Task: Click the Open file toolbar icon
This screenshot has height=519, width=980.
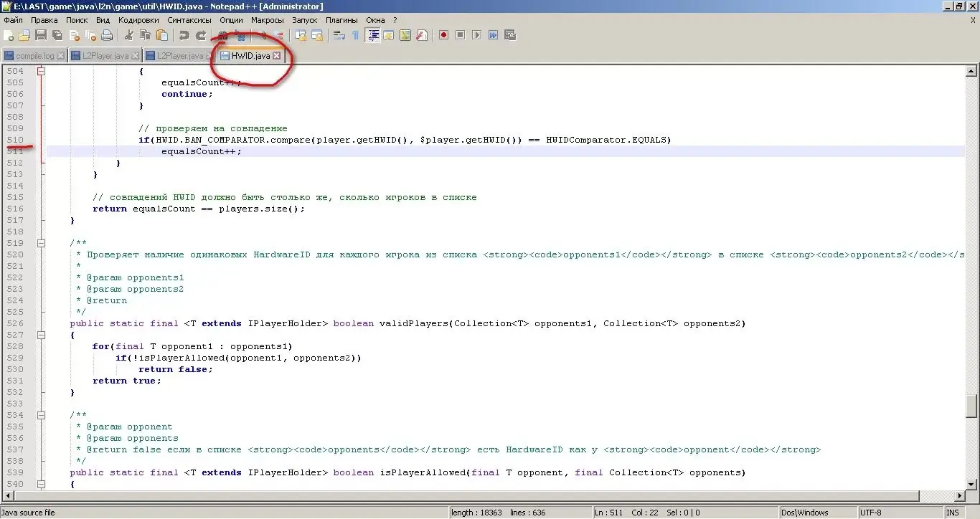Action: [x=24, y=35]
